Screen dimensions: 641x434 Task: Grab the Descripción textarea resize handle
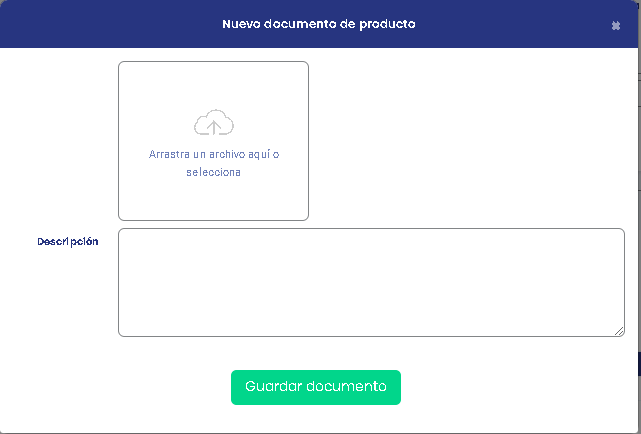point(619,331)
